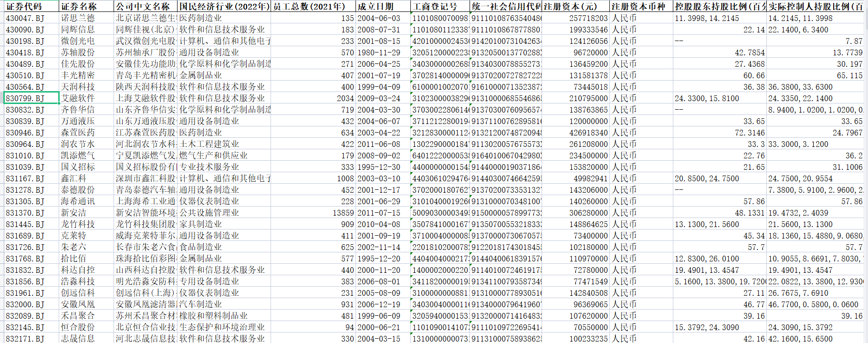The height and width of the screenshot is (343, 868).
Task: Select the date cell 2004-06-03
Action: pyautogui.click(x=383, y=18)
